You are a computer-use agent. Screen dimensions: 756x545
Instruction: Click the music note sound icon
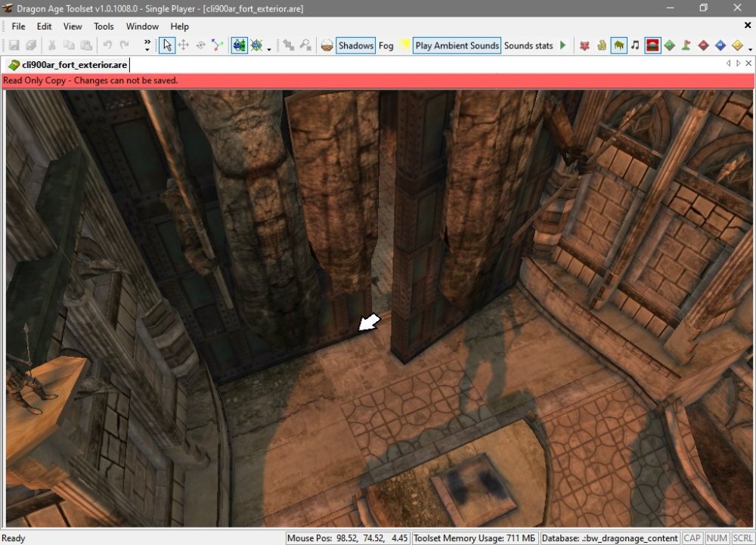tap(635, 45)
